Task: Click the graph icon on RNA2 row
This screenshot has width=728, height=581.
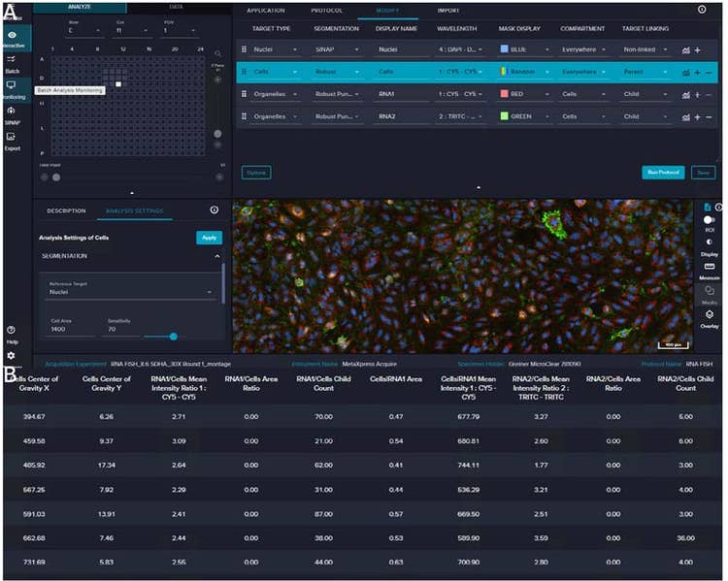Action: point(685,117)
